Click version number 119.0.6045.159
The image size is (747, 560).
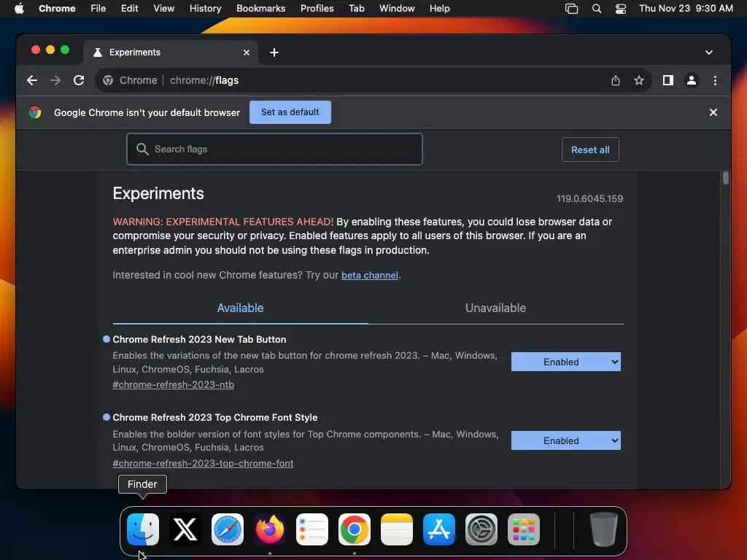click(589, 198)
